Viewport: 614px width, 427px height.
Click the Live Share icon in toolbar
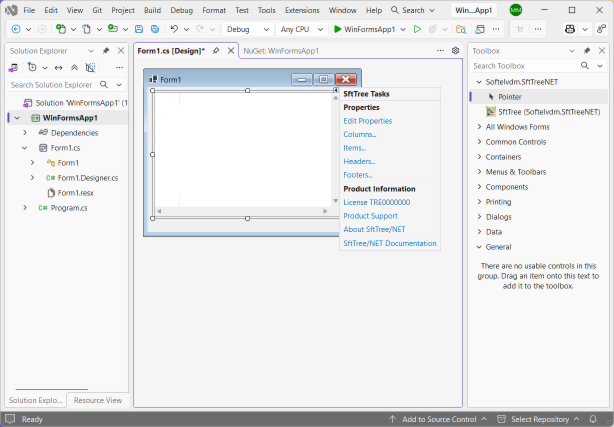[x=601, y=29]
